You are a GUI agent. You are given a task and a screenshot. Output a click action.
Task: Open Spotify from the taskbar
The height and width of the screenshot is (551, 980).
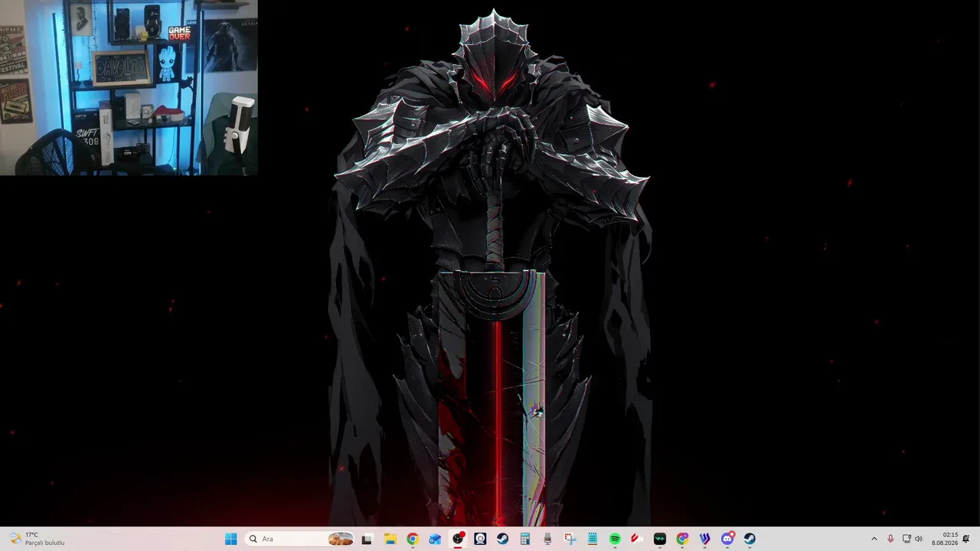click(615, 539)
